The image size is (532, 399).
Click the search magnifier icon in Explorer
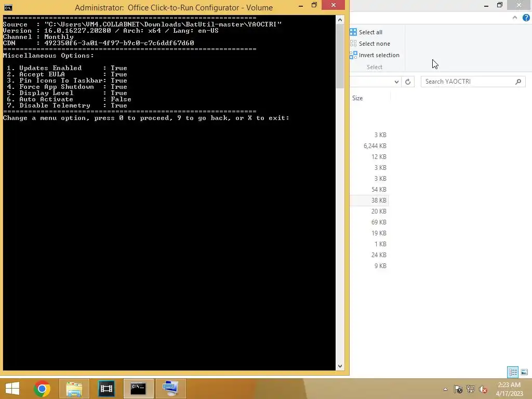(x=518, y=82)
